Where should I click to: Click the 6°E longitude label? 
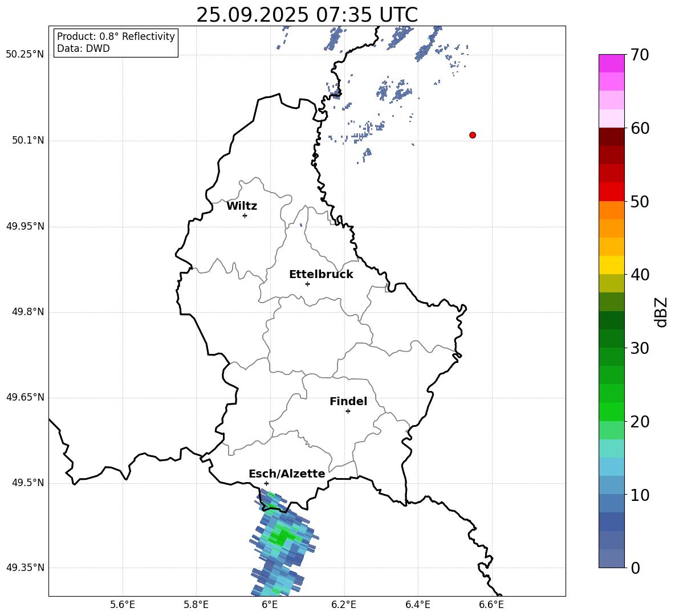270,605
